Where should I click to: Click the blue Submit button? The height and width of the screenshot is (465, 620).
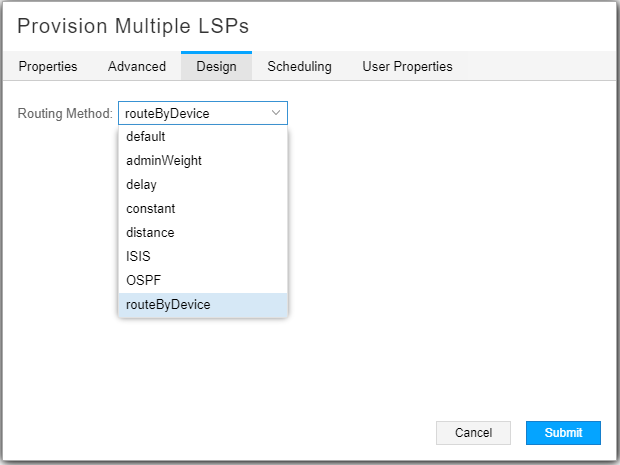563,433
